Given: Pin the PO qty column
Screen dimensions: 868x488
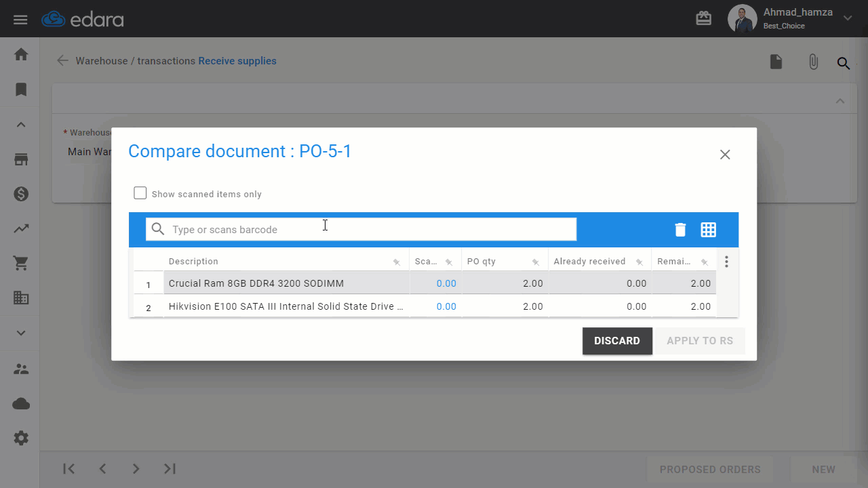Looking at the screenshot, I should tap(536, 262).
